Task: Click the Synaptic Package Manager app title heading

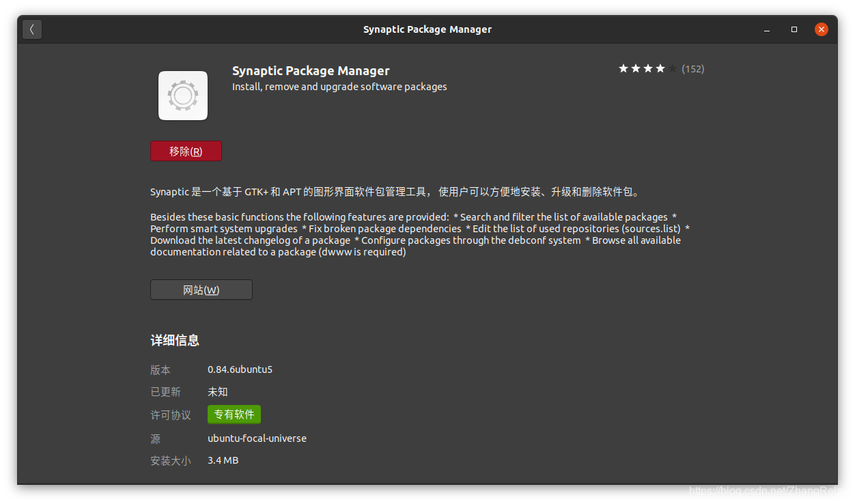Action: coord(311,70)
